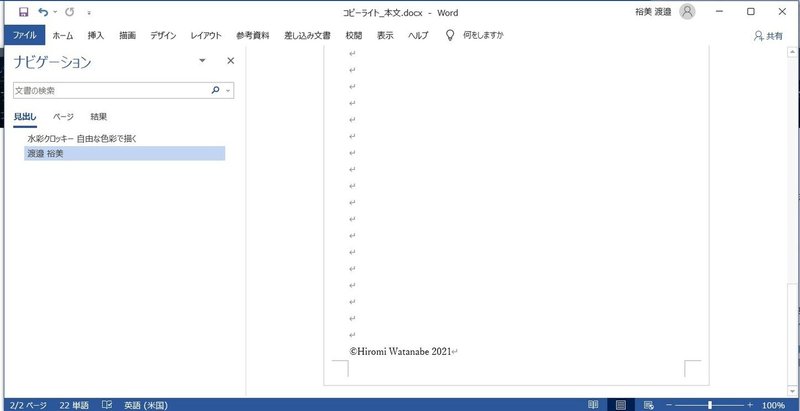Screen dimensions: 800x411
Task: Click the account name 裕美 渡邉
Action: pos(653,12)
